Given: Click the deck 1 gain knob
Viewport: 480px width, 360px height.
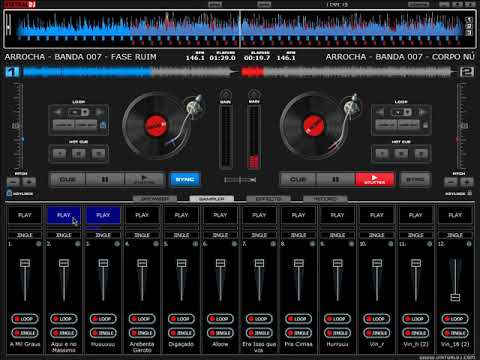Looking at the screenshot, I should click(x=226, y=94).
